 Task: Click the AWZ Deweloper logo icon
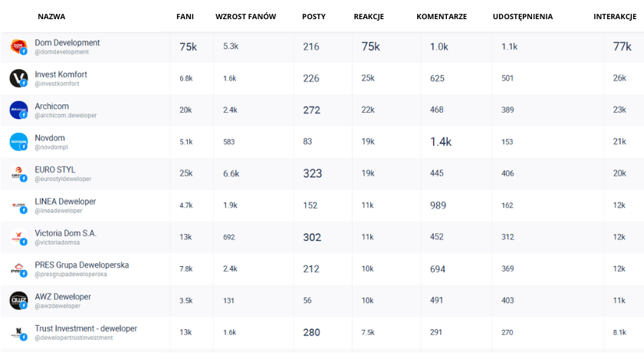point(18,301)
